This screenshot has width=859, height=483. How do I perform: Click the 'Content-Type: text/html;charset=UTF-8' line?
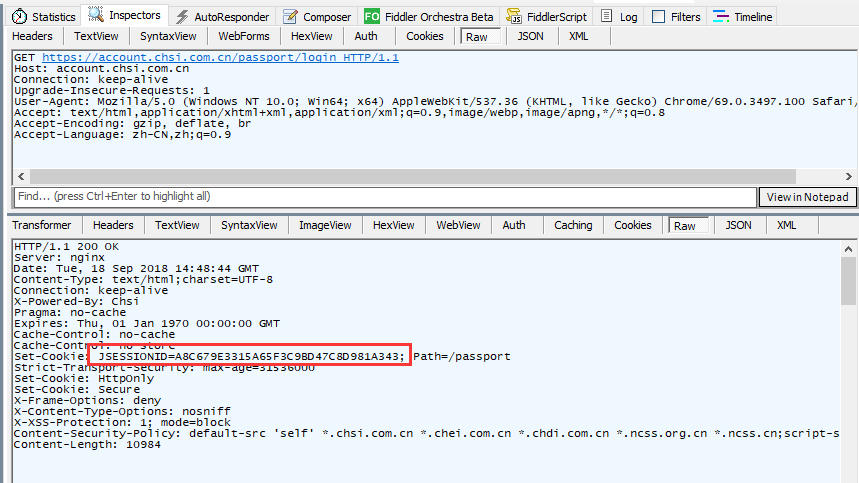click(143, 279)
